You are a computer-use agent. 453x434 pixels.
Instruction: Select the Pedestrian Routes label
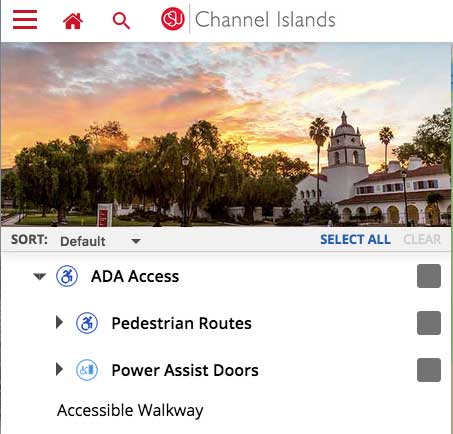coord(181,323)
